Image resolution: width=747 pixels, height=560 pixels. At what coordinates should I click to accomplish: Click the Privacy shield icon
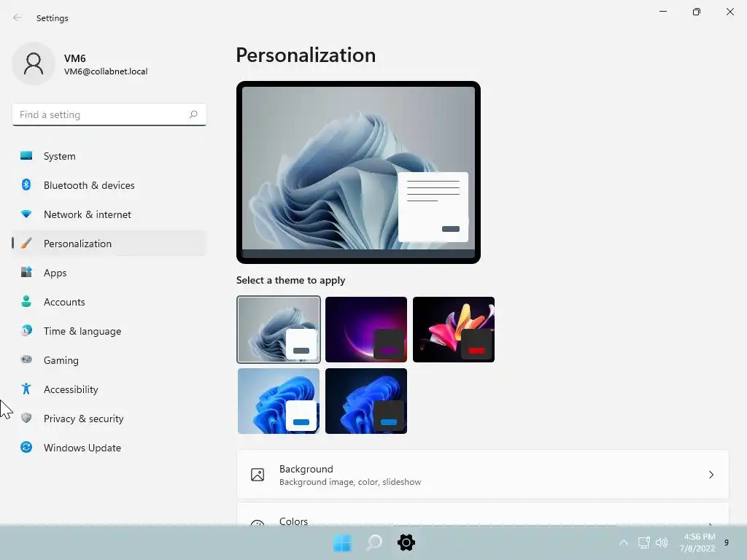tap(26, 418)
